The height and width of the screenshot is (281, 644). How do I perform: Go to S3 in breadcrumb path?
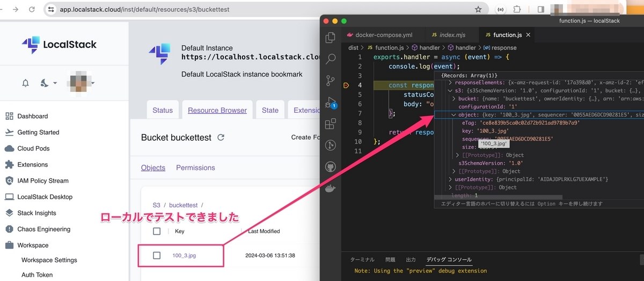tap(156, 205)
